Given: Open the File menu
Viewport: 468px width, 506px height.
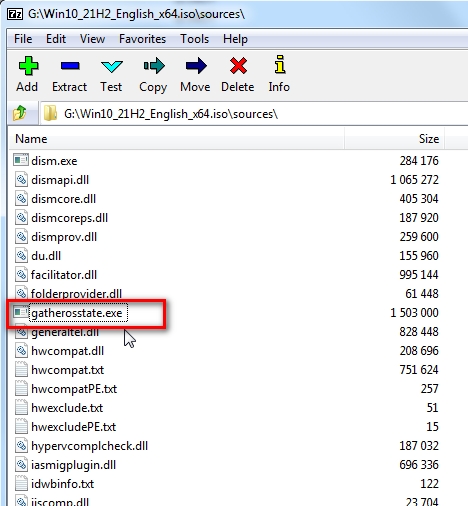Looking at the screenshot, I should [23, 39].
